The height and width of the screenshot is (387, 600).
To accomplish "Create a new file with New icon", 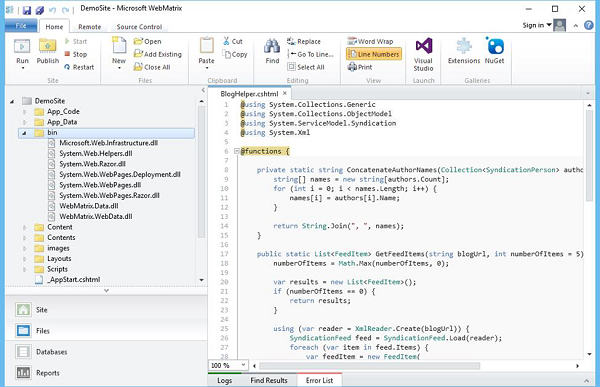I will pos(119,46).
